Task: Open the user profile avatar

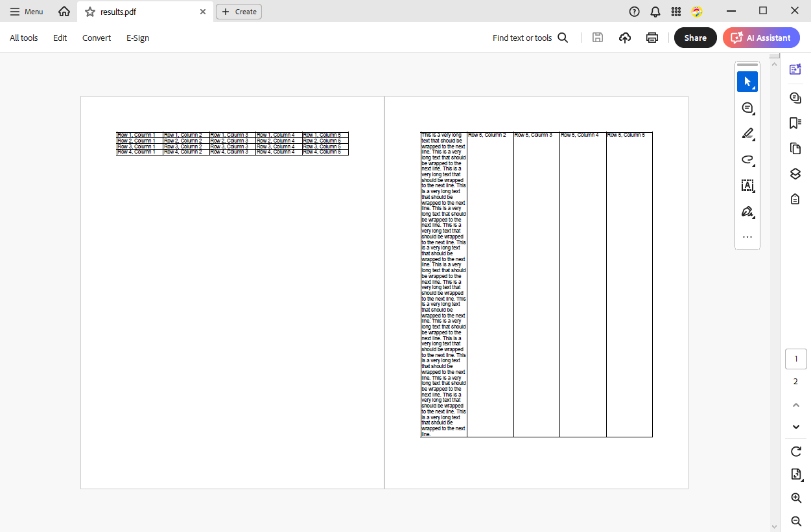Action: click(697, 12)
